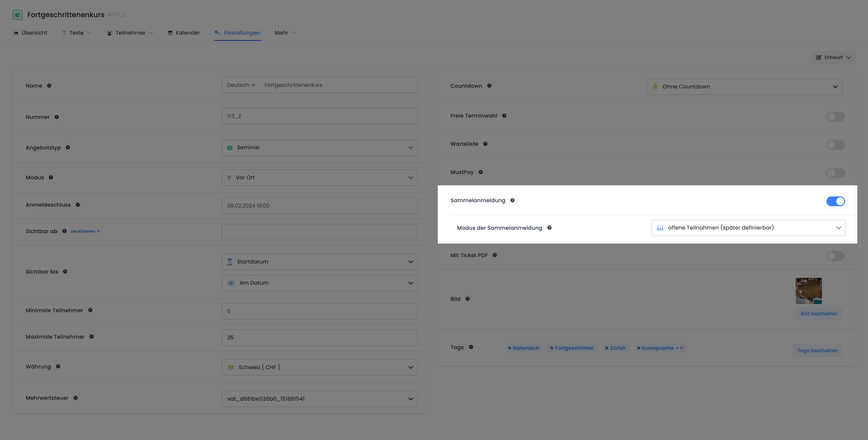
Task: Click the course image thumbnail
Action: pos(808,291)
